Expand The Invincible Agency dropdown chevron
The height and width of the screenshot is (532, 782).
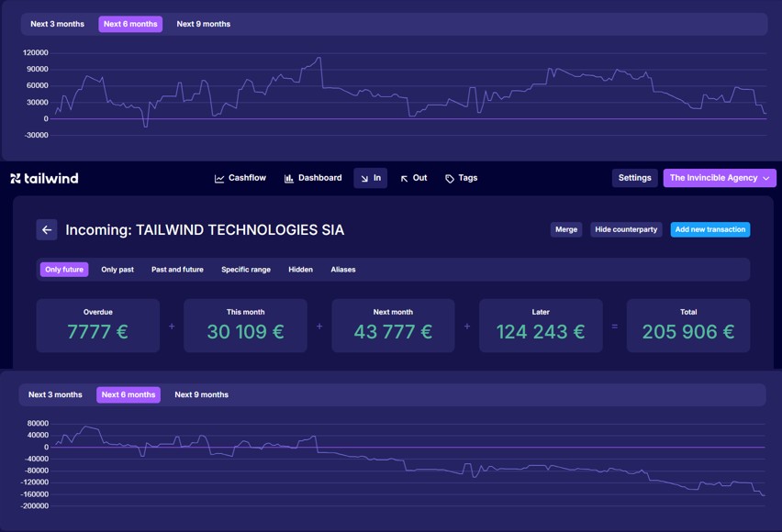click(766, 178)
